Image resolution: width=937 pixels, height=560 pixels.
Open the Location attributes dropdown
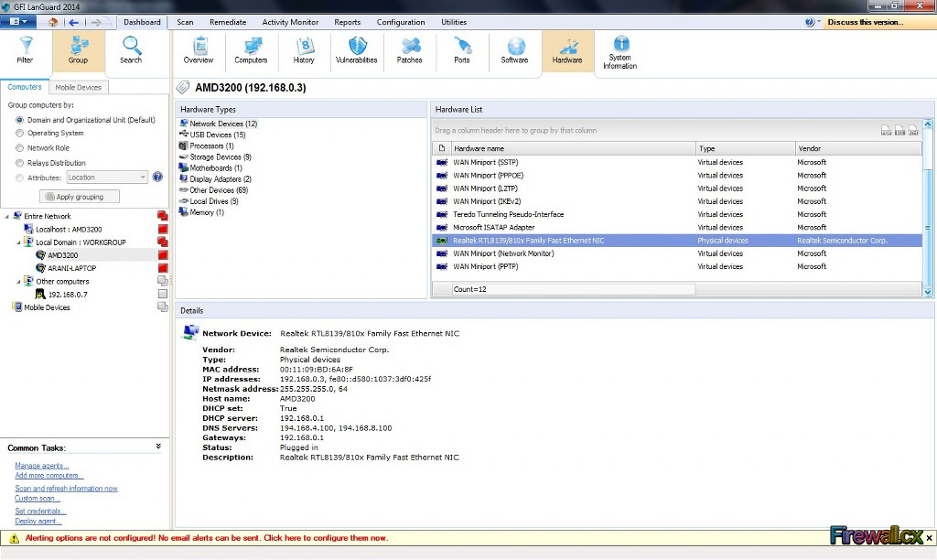coord(107,178)
